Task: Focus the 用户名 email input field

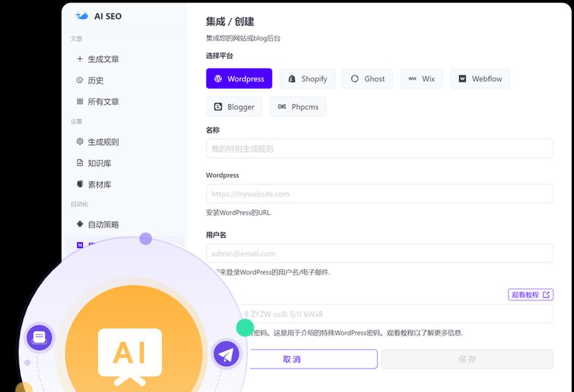Action: tap(380, 254)
